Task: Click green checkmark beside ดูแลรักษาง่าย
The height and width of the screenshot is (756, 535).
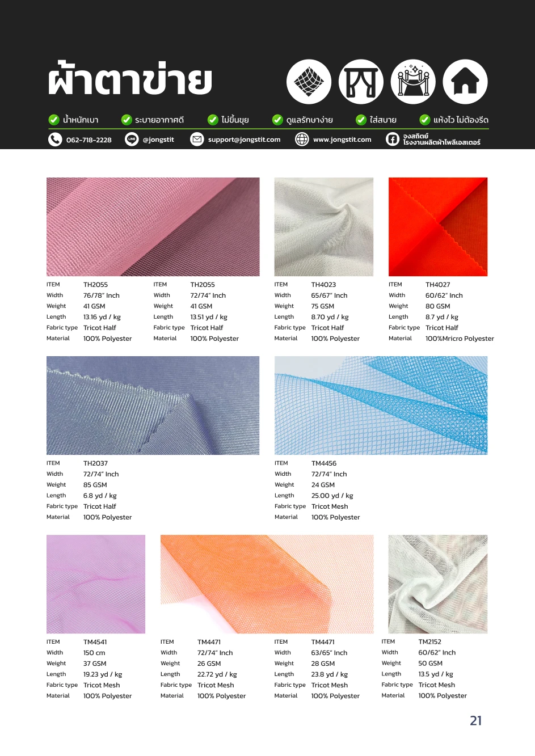Action: (277, 120)
